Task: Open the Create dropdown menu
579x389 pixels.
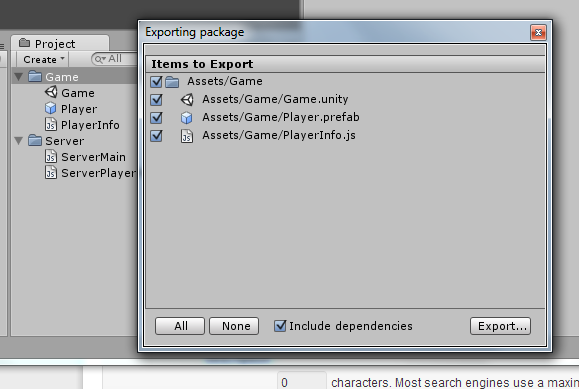Action: pyautogui.click(x=44, y=59)
